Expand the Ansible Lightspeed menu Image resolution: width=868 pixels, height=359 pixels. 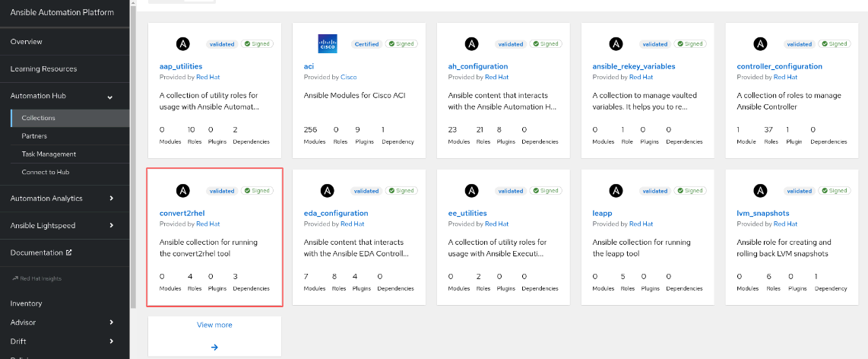pyautogui.click(x=111, y=225)
